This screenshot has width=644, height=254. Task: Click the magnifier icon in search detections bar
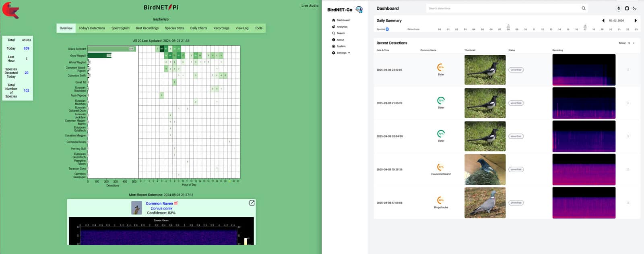point(583,8)
